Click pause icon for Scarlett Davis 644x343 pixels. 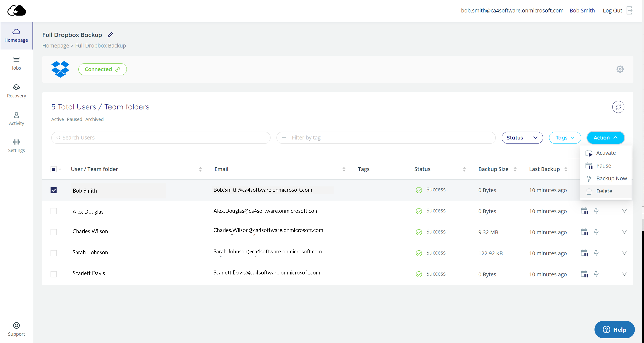pyautogui.click(x=584, y=274)
